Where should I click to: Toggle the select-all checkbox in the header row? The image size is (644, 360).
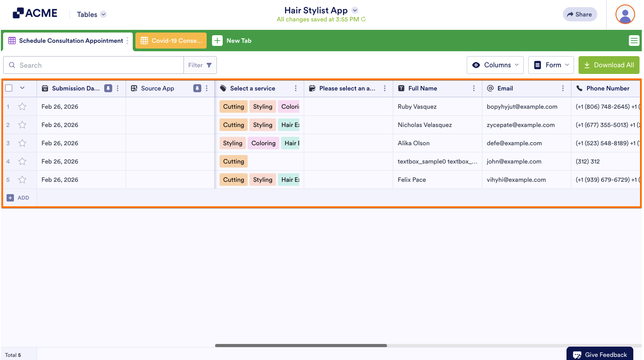click(8, 88)
